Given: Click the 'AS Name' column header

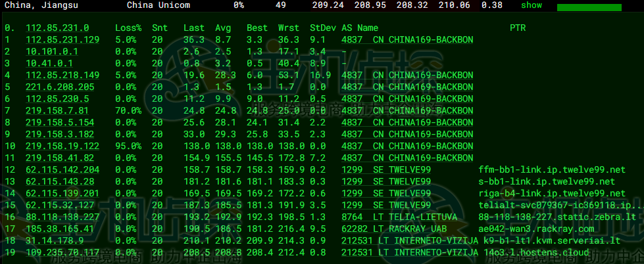Looking at the screenshot, I should click(x=360, y=28).
